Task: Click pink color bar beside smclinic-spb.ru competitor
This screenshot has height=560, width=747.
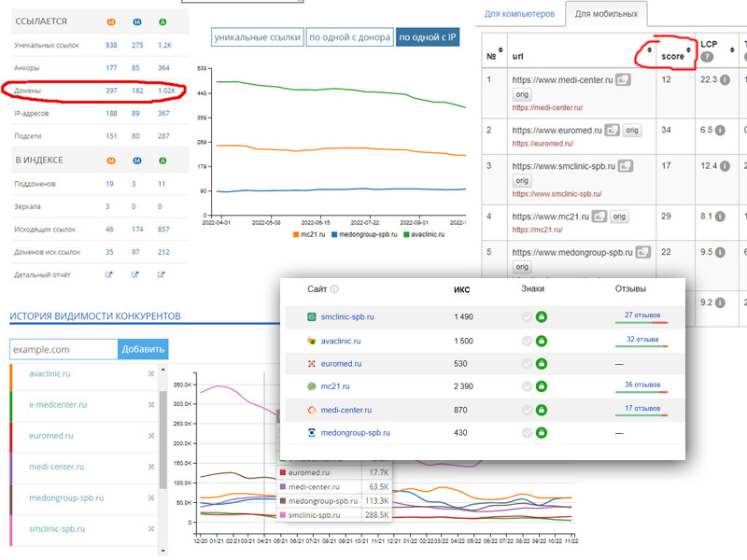Action: 10,530
